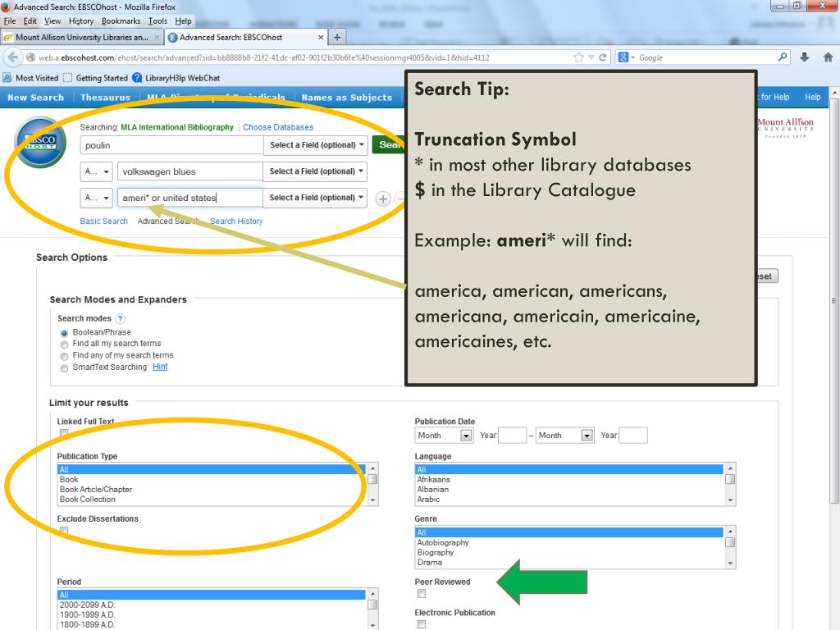The height and width of the screenshot is (630, 840).
Task: Open the Firefox File menu
Action: tap(10, 21)
